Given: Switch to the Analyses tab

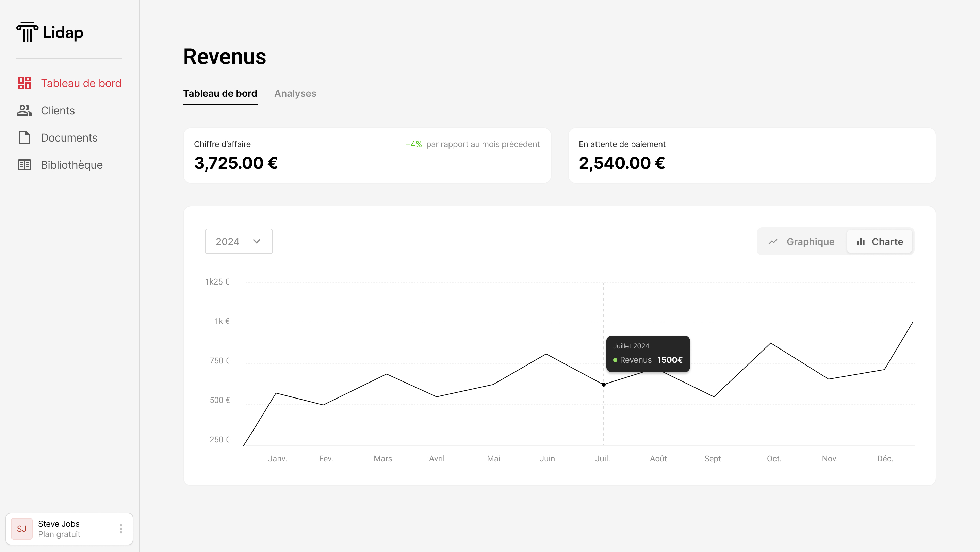Looking at the screenshot, I should click(295, 93).
